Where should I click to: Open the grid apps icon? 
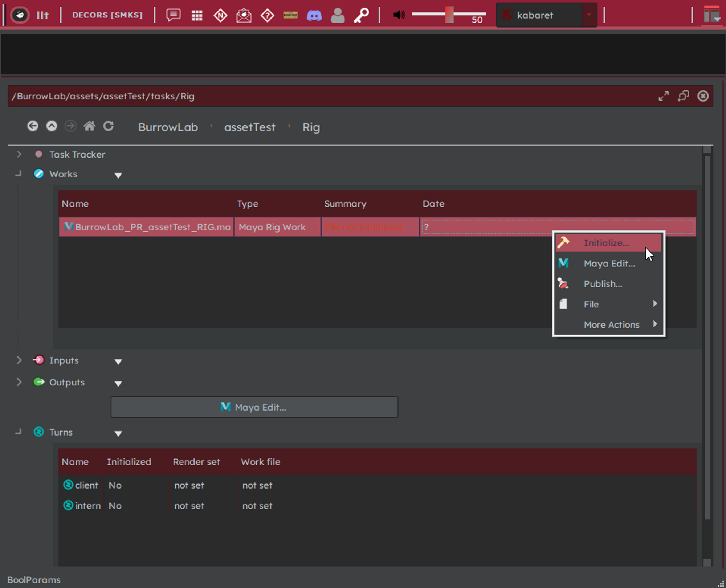197,15
